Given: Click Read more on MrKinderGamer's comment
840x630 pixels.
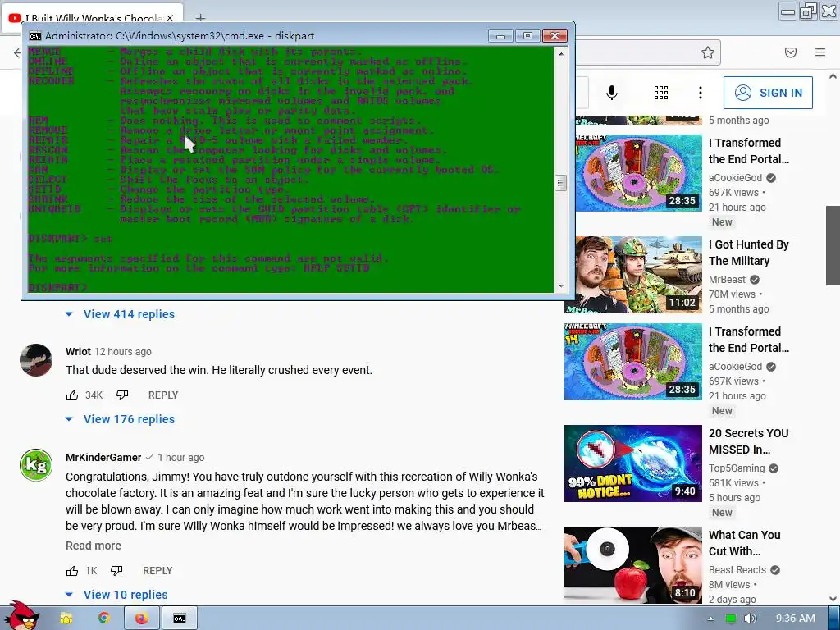Looking at the screenshot, I should [94, 546].
